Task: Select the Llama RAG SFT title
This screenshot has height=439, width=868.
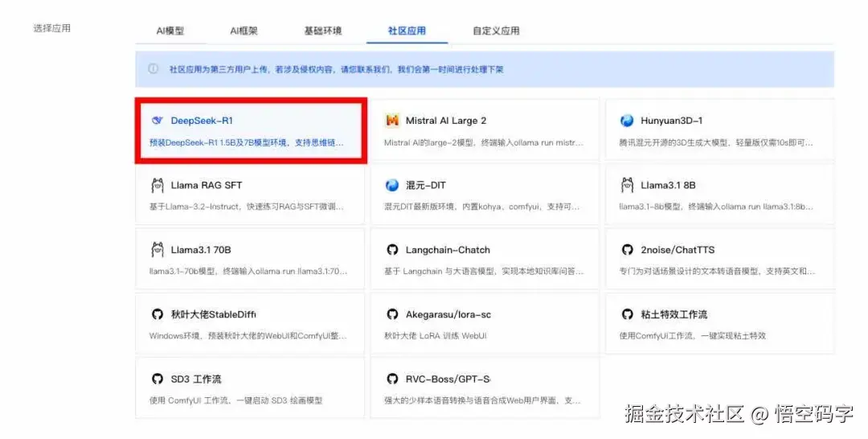Action: tap(206, 185)
